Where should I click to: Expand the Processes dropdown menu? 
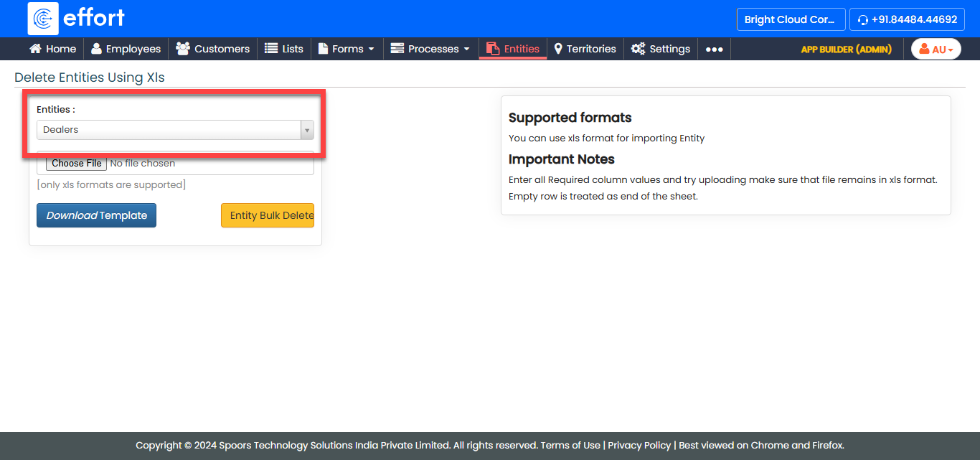pos(430,49)
